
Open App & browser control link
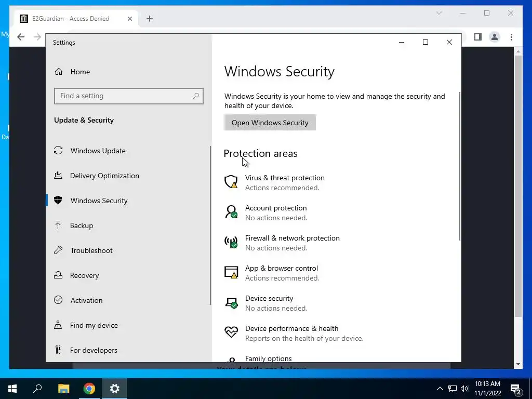point(281,269)
